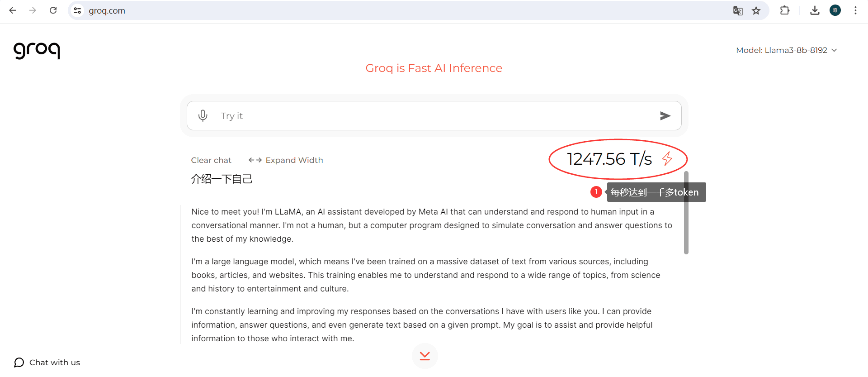
Task: Open Chat with us support link
Action: coord(47,363)
